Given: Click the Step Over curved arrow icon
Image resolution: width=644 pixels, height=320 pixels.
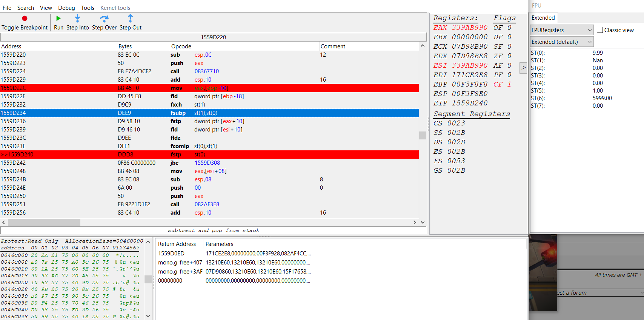Looking at the screenshot, I should click(104, 19).
